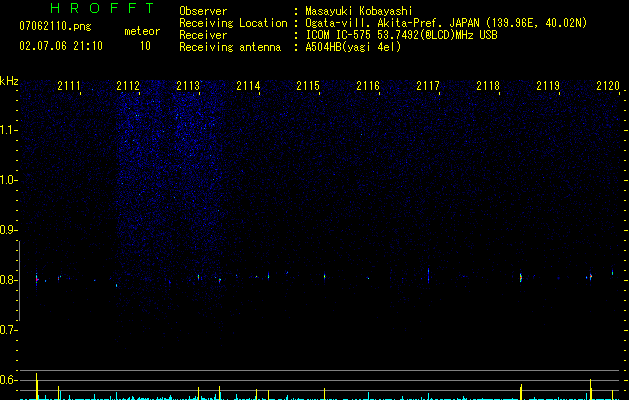Click the Receiving Location label

coord(233,23)
